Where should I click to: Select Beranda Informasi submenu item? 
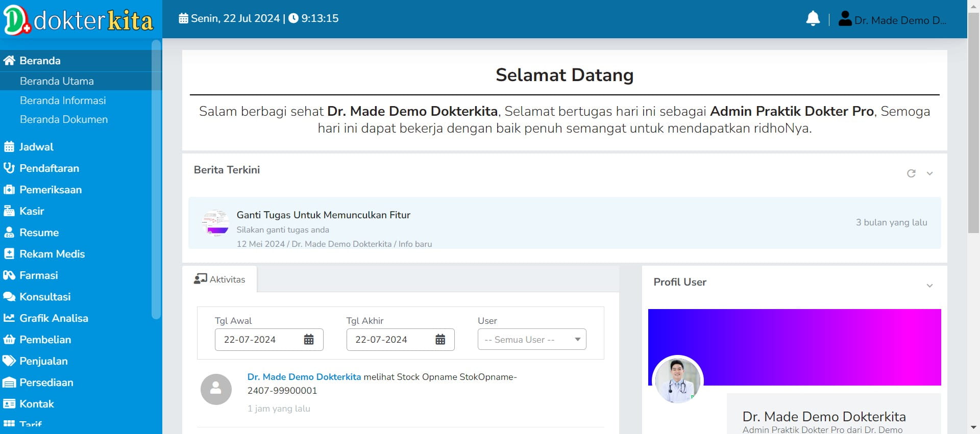click(x=63, y=100)
